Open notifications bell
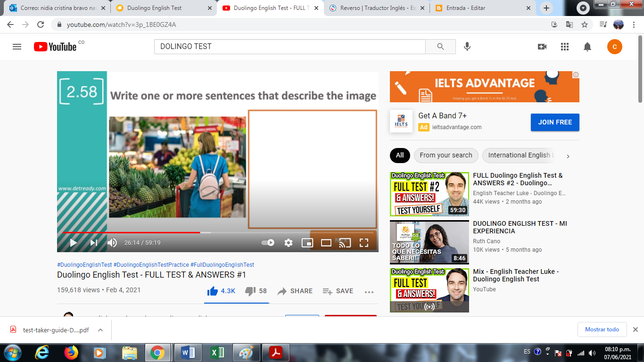The image size is (644, 362). pyautogui.click(x=587, y=47)
